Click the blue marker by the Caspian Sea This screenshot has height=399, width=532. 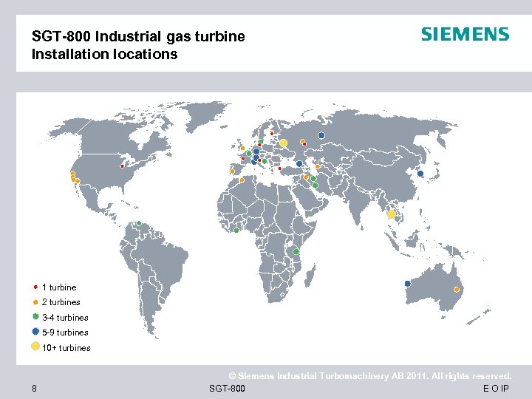(299, 163)
